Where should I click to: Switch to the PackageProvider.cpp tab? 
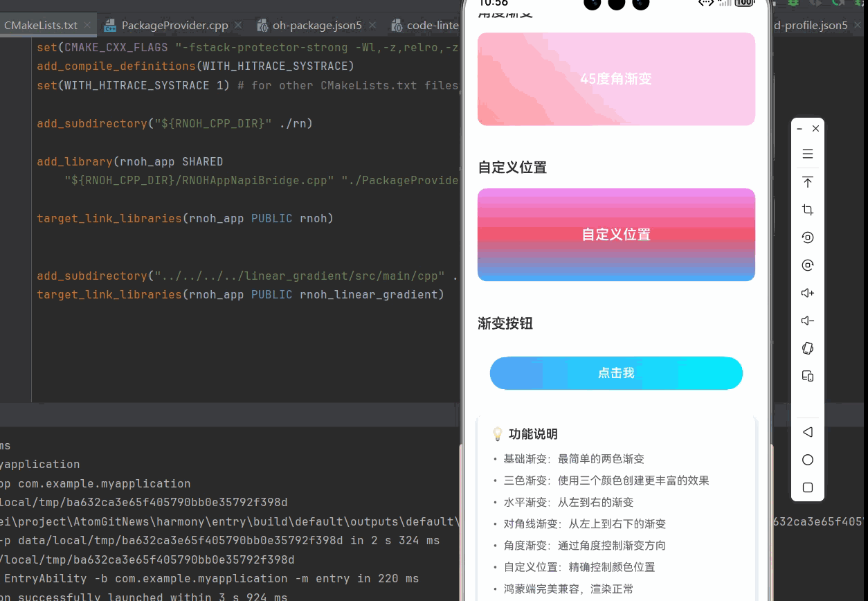[173, 25]
